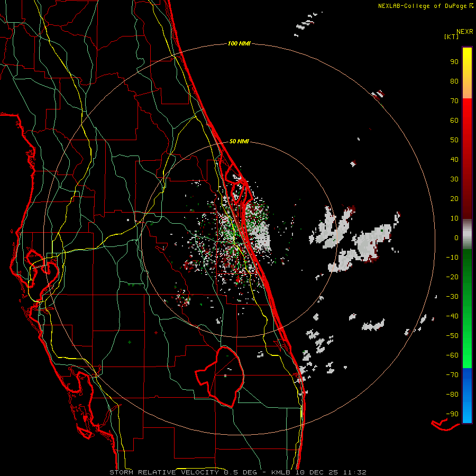Click the NEXR label above color scale
Screen dimensions: 476x476
point(464,32)
